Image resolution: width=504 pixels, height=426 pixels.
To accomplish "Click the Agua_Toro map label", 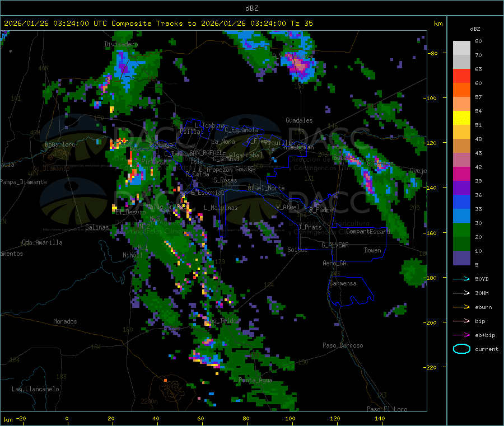I will pyautogui.click(x=60, y=144).
